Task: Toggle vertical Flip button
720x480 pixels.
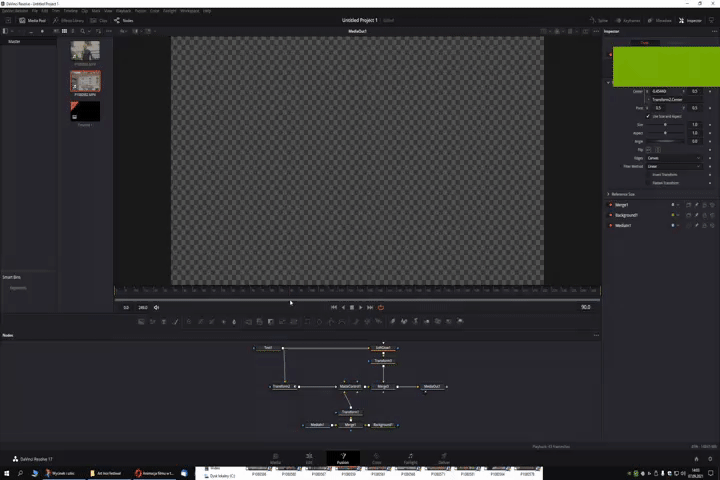Action: (x=658, y=150)
